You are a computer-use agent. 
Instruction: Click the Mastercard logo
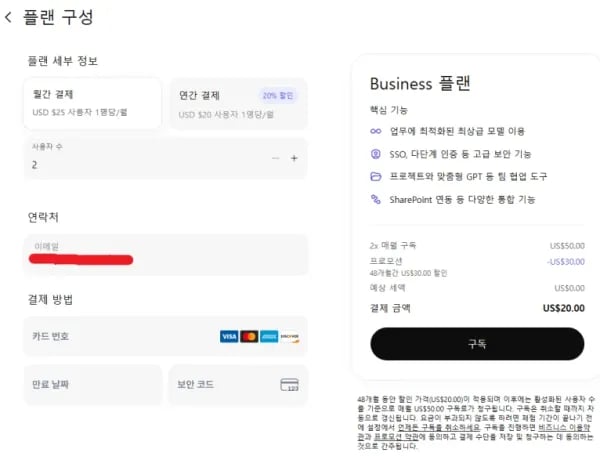[x=249, y=336]
